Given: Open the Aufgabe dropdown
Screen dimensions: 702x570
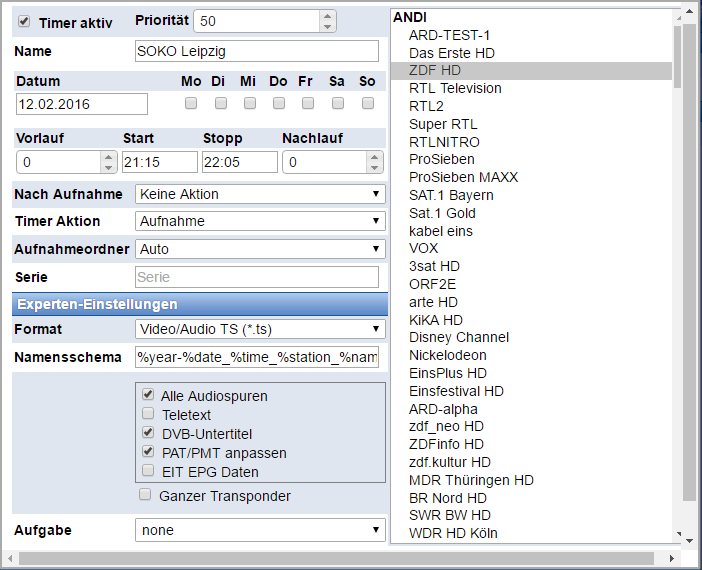Looking at the screenshot, I should point(260,530).
